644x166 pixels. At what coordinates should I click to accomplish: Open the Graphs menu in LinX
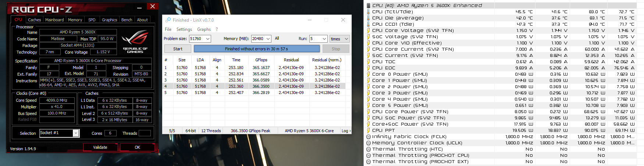(x=204, y=29)
